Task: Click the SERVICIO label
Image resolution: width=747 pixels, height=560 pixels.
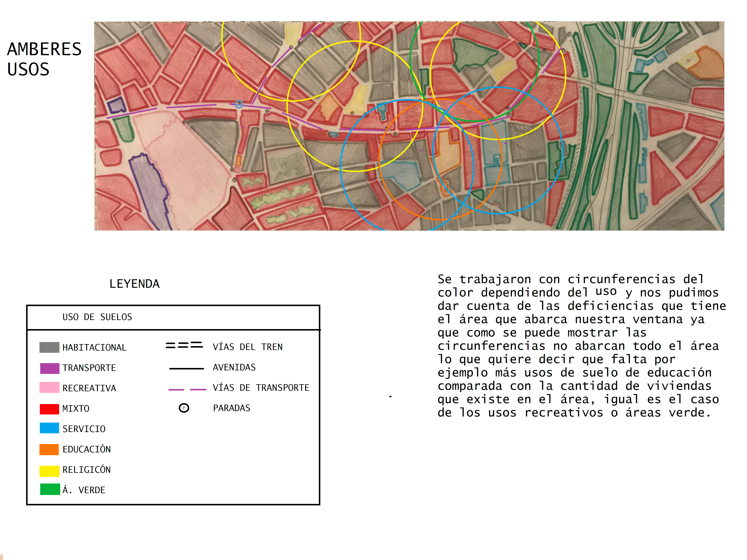Action: (x=84, y=429)
